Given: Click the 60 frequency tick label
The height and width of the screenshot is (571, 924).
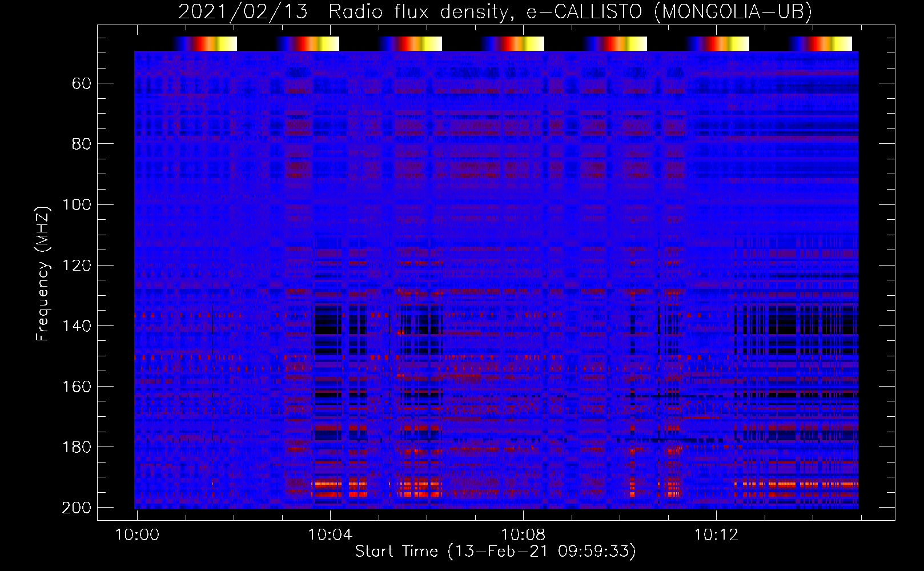Looking at the screenshot, I should click(82, 84).
